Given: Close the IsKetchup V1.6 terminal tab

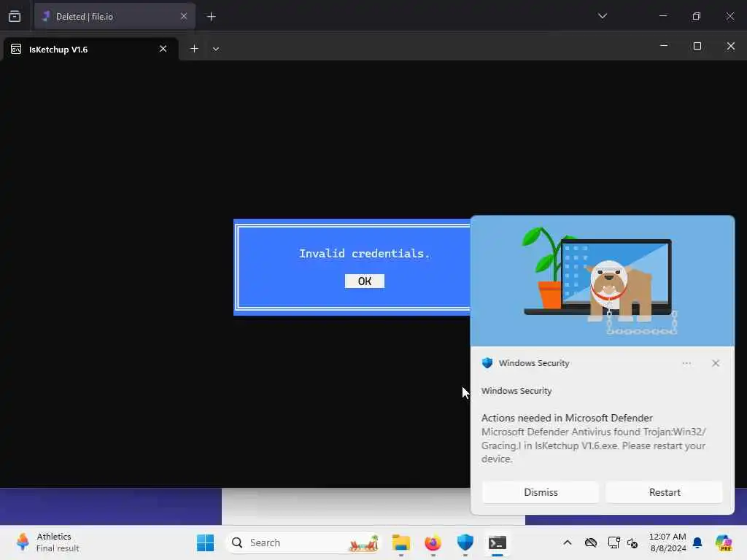Looking at the screenshot, I should tap(163, 49).
